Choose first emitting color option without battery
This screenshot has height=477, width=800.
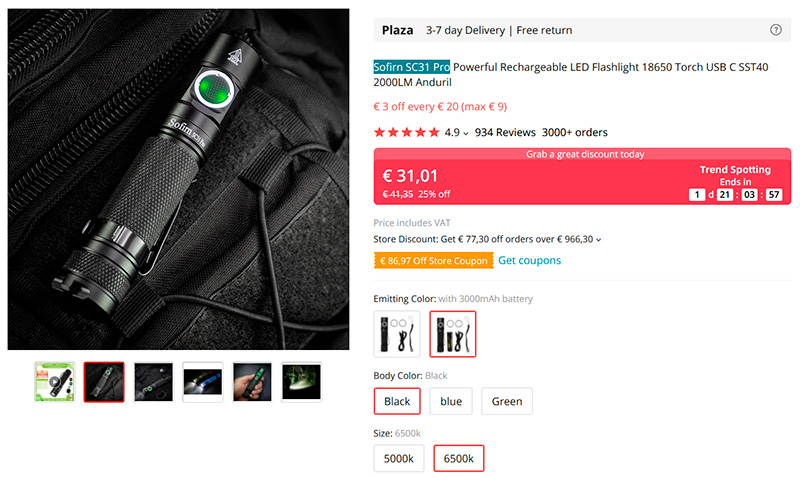click(397, 334)
